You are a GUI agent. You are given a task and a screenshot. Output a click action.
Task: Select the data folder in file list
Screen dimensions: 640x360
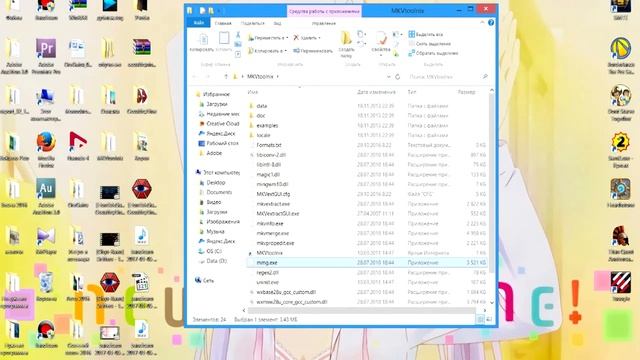coord(262,106)
